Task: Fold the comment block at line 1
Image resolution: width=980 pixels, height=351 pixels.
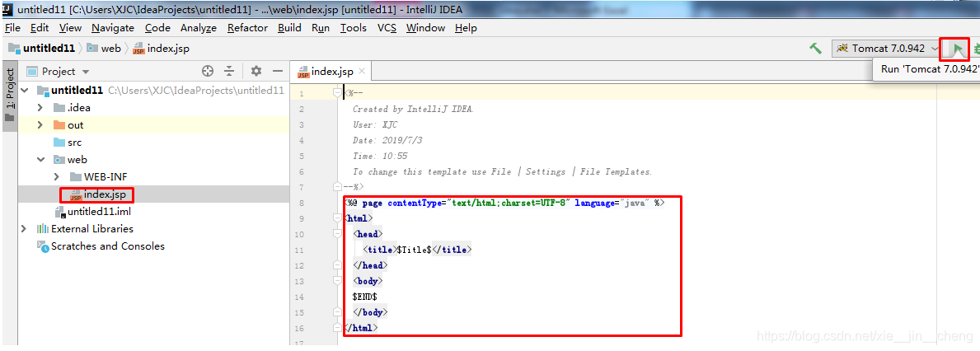Action: 337,93
